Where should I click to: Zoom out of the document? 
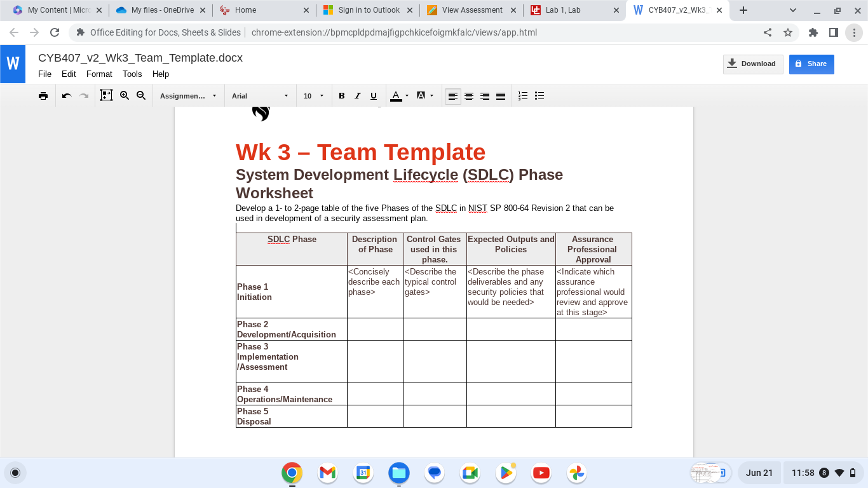pos(140,95)
